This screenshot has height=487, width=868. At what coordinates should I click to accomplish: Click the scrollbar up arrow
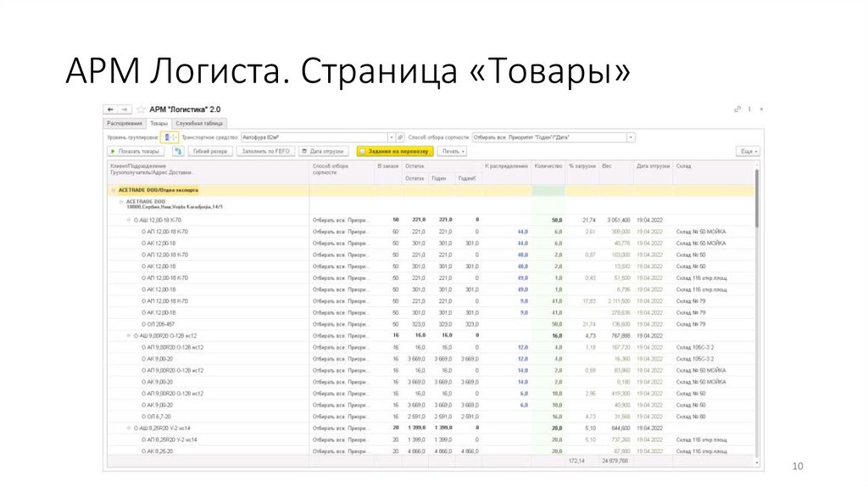click(x=757, y=165)
